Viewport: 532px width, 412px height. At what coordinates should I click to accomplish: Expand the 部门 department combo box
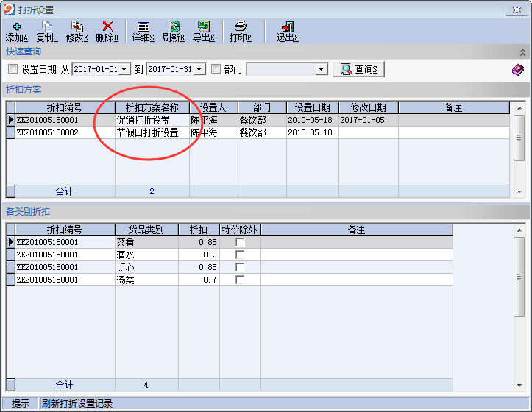tap(321, 69)
